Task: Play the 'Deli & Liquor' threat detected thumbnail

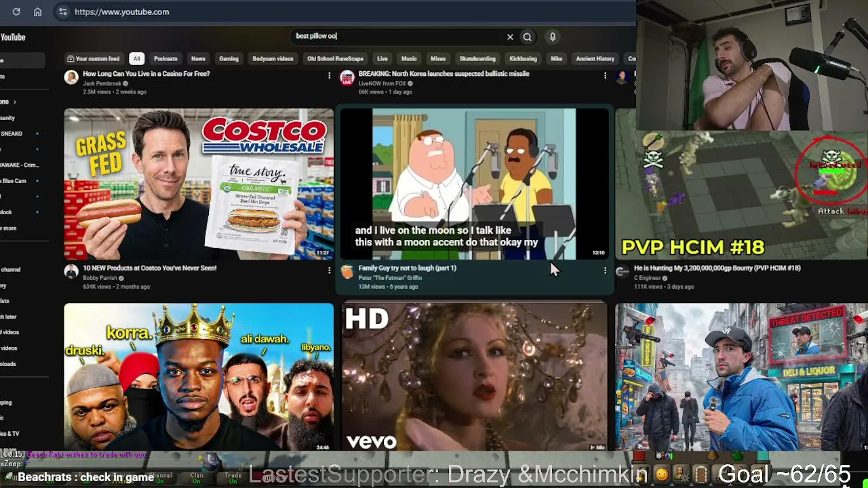Action: coord(741,377)
